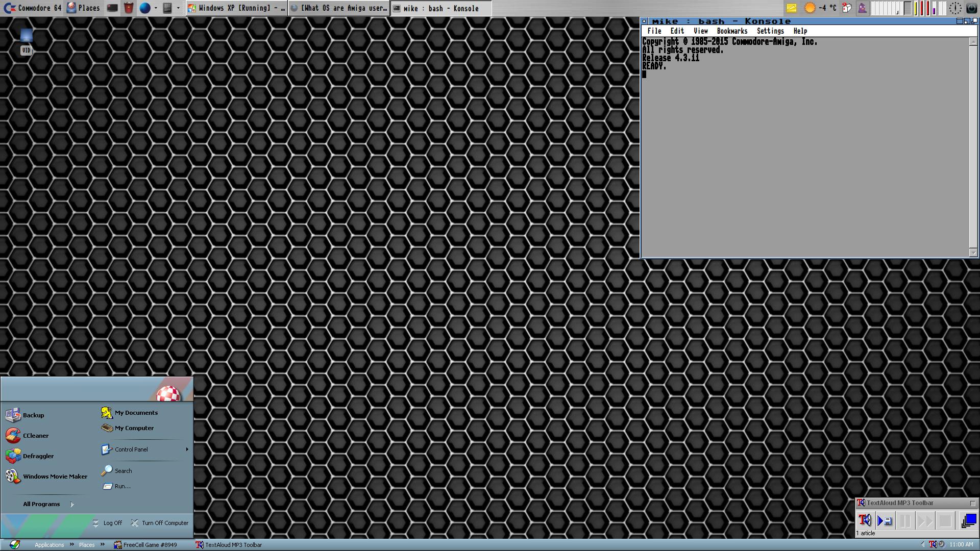This screenshot has width=980, height=551.
Task: Expand chevron next to Places on taskbar
Action: 103,544
